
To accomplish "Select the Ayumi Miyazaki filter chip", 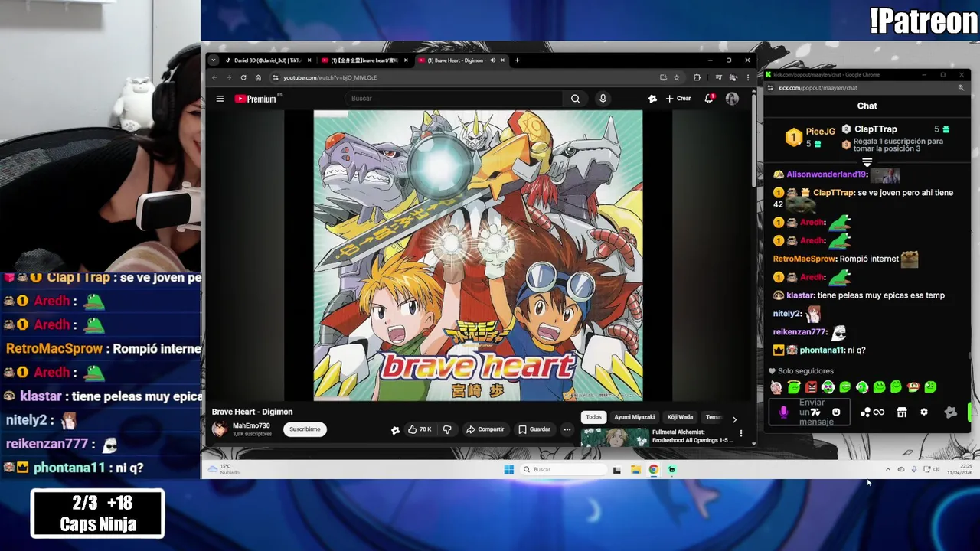I will tap(634, 417).
